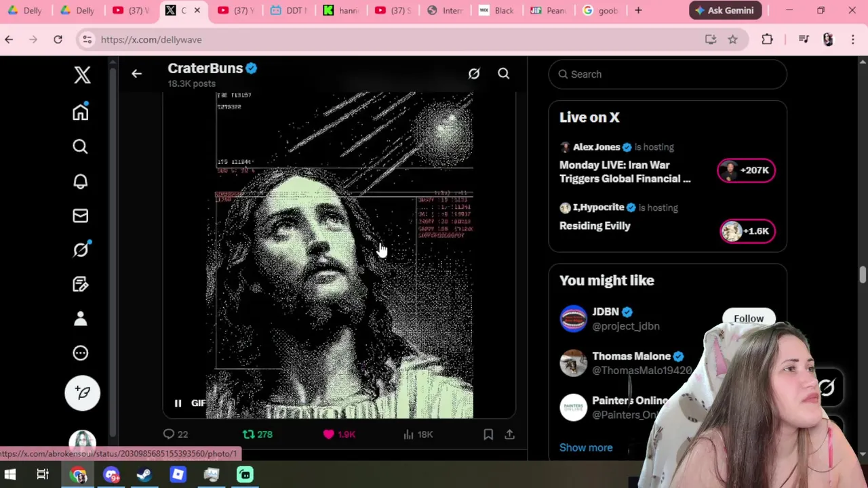View site information icon in address bar
The height and width of the screenshot is (488, 868).
point(87,39)
